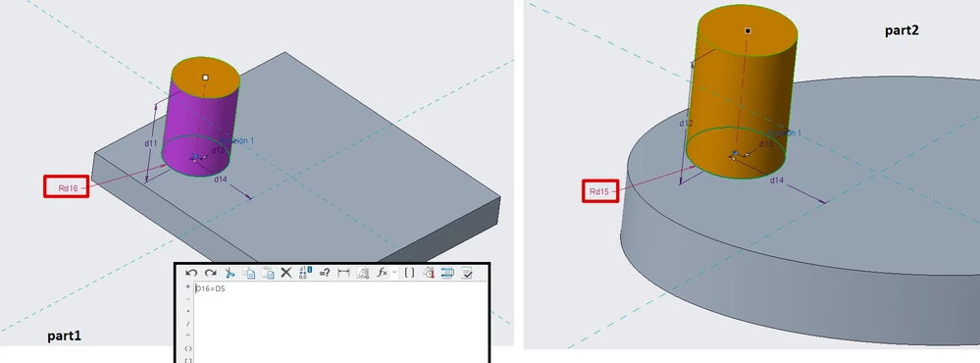
Task: Evaluate expression with the =? icon
Action: 325,273
